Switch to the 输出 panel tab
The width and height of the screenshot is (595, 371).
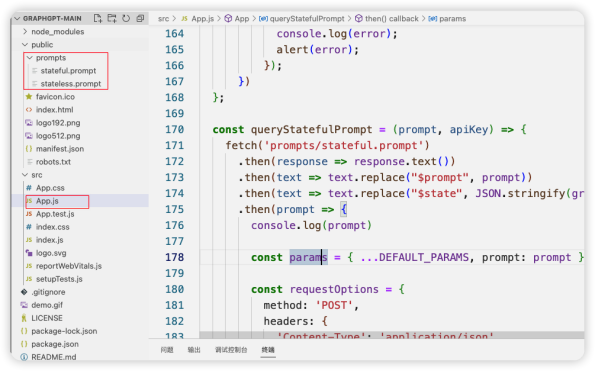click(x=194, y=350)
